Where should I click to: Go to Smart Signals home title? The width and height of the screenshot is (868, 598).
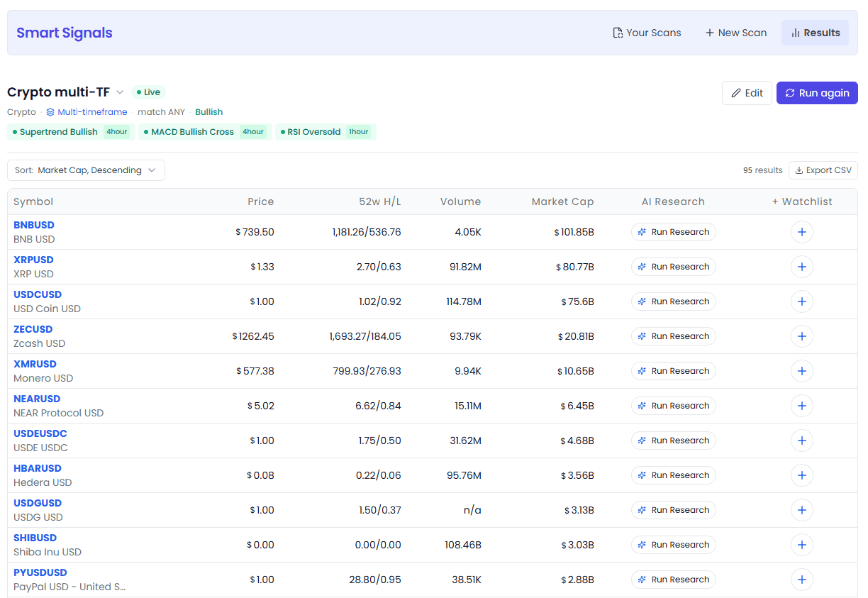pyautogui.click(x=65, y=33)
